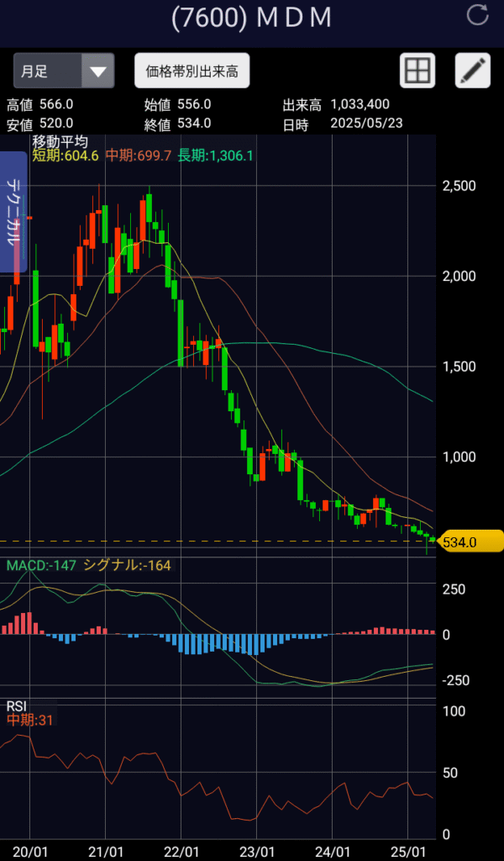Tap the 始値 556.0 value
This screenshot has width=504, height=861.
point(194,104)
